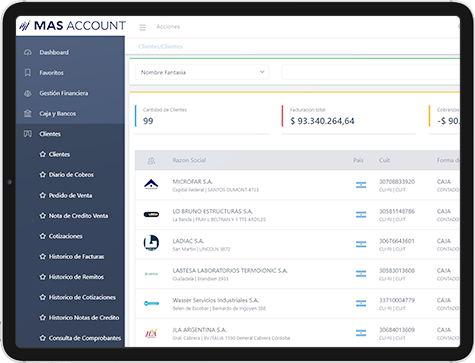Select Wasser Servicios Industriales S.A. row

coord(297,304)
